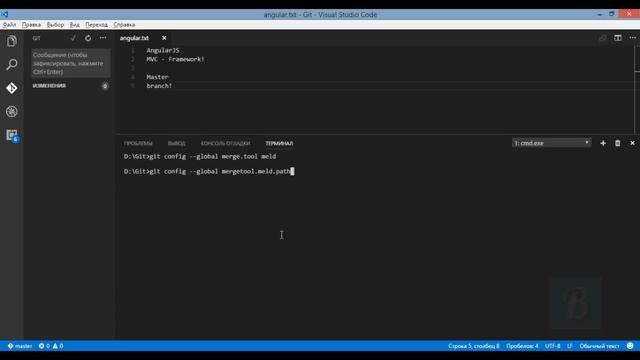Open editor more actions menu
The width and height of the screenshot is (640, 360).
633,38
